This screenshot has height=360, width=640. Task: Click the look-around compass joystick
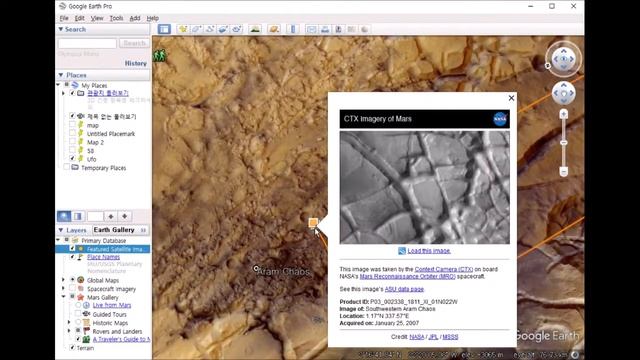pos(564,59)
